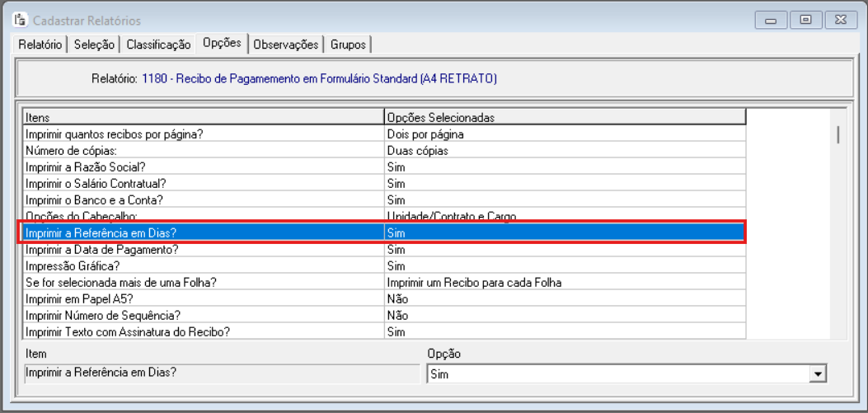Click the Opções Selecionadas column header
Image resolution: width=868 pixels, height=413 pixels.
point(565,118)
